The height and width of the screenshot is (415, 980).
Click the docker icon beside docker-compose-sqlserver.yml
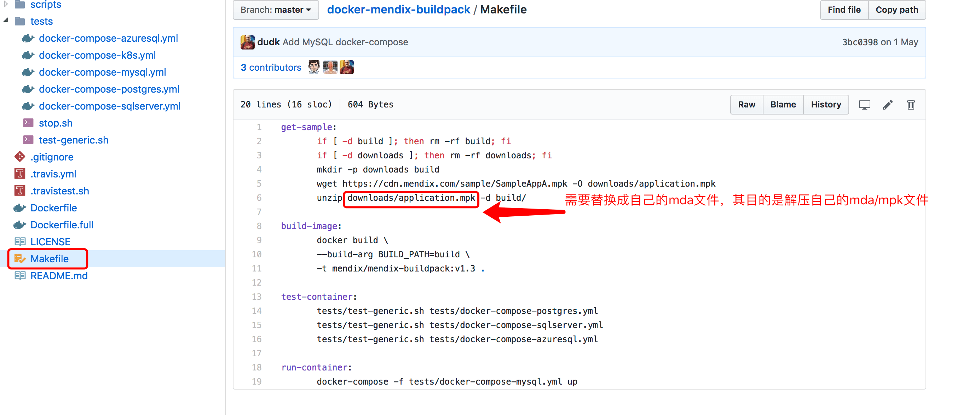click(28, 106)
